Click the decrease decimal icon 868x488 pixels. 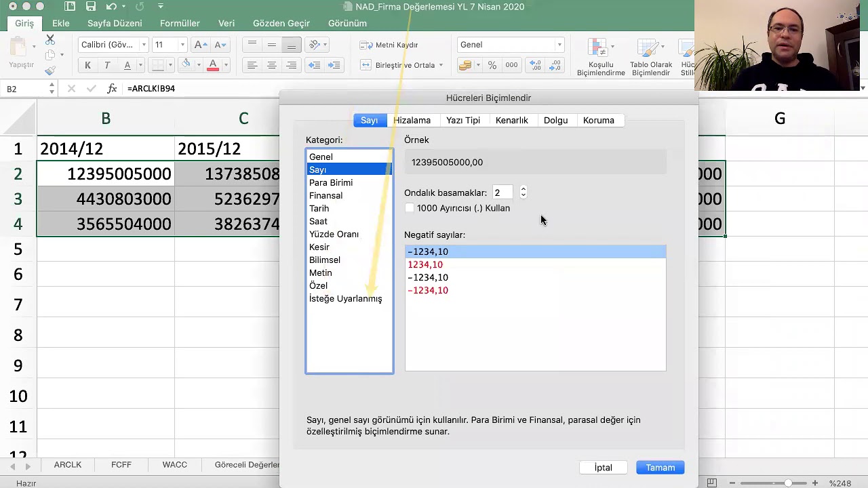click(555, 65)
